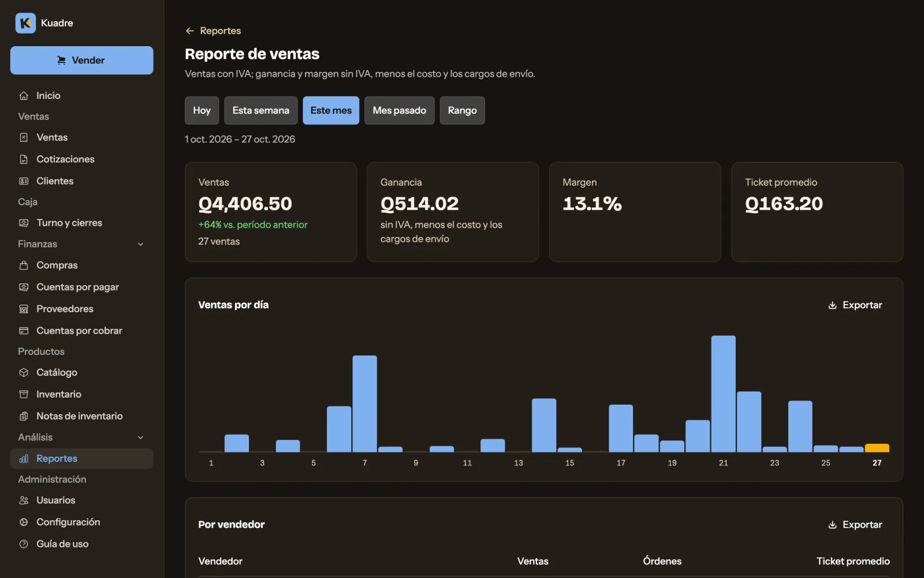Click download icon in Ventas por día
Image resolution: width=924 pixels, height=578 pixels.
point(832,305)
